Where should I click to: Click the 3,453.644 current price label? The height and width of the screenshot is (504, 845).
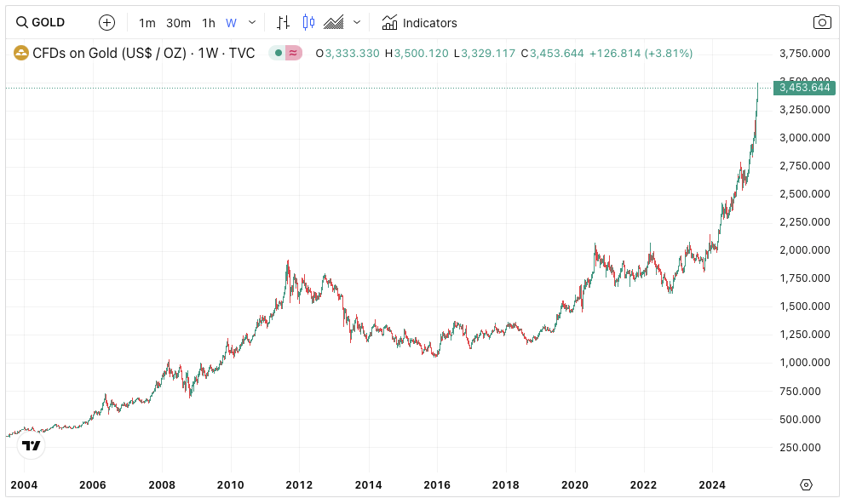[x=804, y=88]
